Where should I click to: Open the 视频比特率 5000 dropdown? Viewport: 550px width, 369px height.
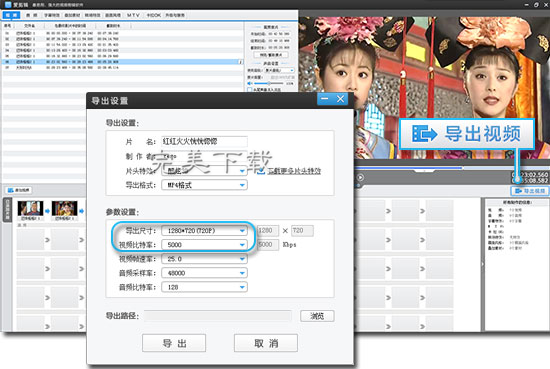[x=204, y=244]
